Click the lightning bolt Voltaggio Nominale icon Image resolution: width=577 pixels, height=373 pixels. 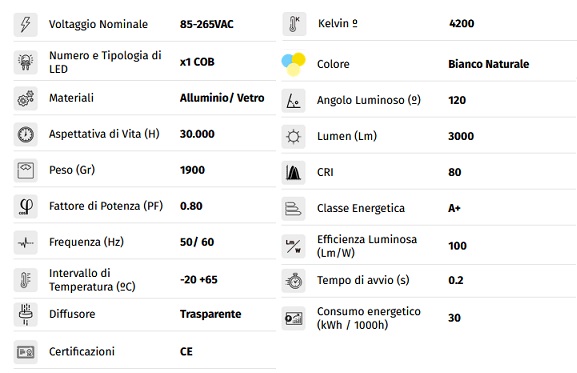click(25, 25)
